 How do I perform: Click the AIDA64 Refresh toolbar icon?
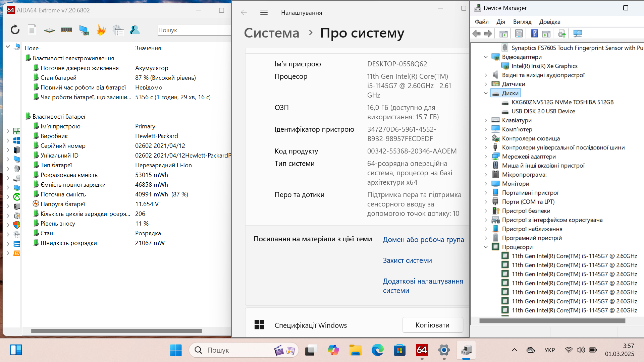pyautogui.click(x=15, y=30)
